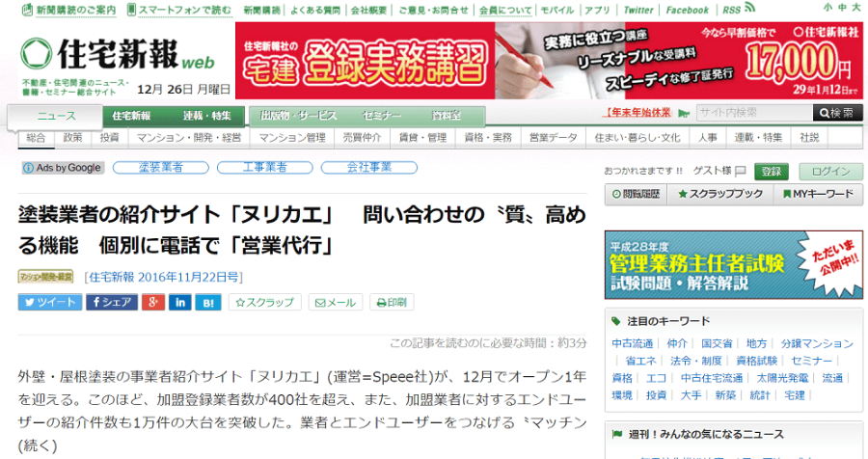Click the サイト内検索 search field
The height and width of the screenshot is (459, 868).
point(752,113)
